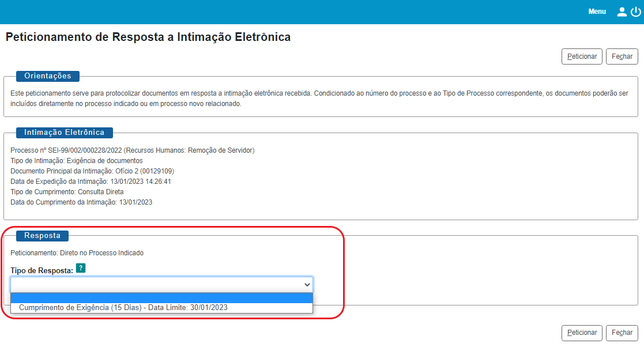
Task: Open the Menu in the top bar
Action: (x=597, y=12)
